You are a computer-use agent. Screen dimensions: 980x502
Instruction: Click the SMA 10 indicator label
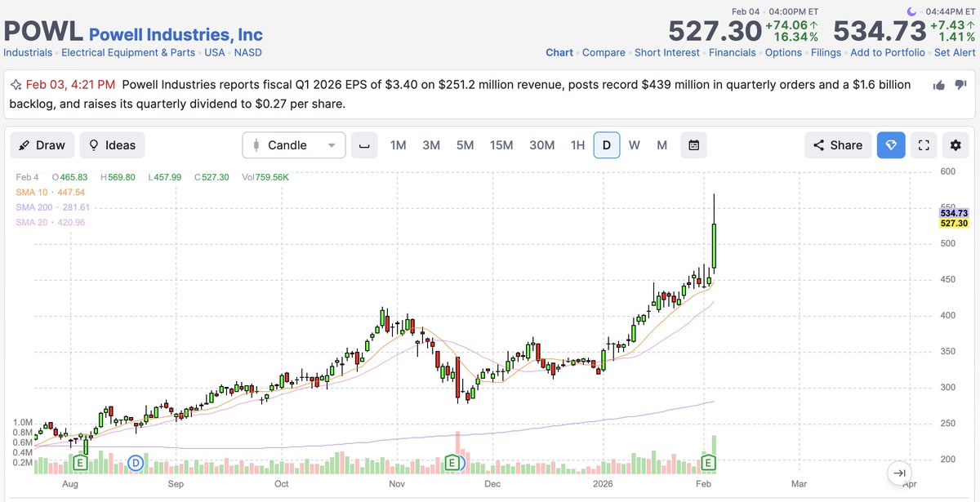pyautogui.click(x=51, y=192)
